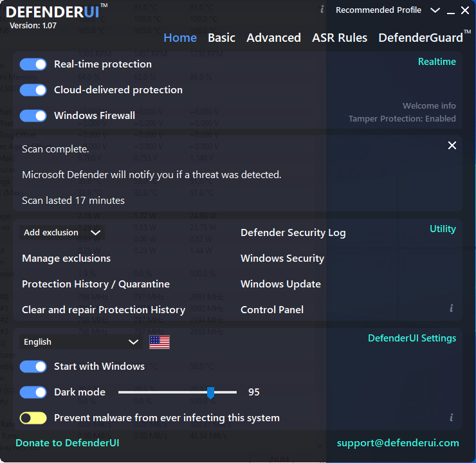Open Defender Security Log
476x463 pixels.
point(293,233)
